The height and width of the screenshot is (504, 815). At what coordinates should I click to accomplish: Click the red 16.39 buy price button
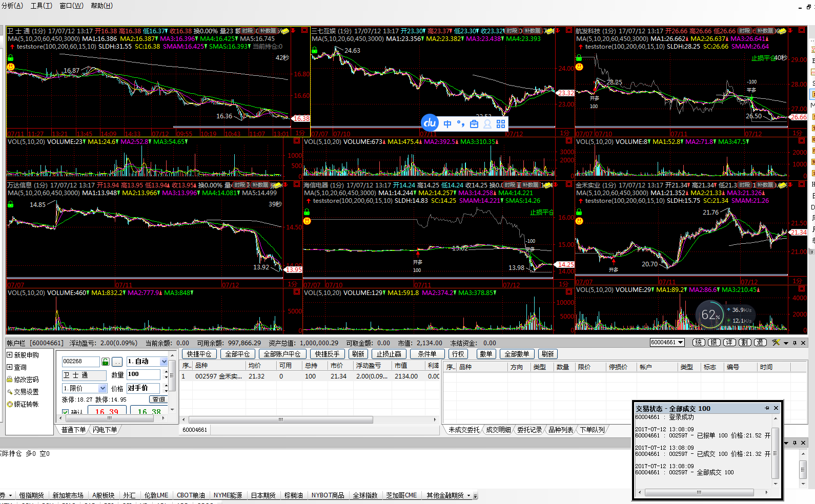coord(107,411)
